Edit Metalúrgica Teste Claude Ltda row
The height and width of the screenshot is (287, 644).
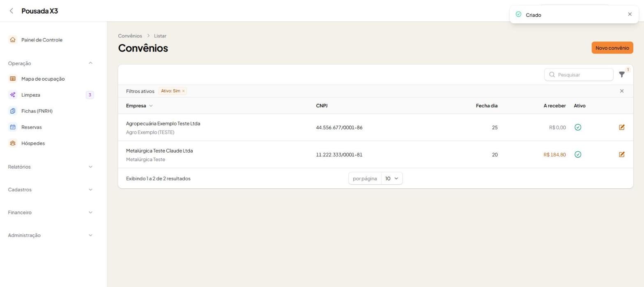click(622, 155)
